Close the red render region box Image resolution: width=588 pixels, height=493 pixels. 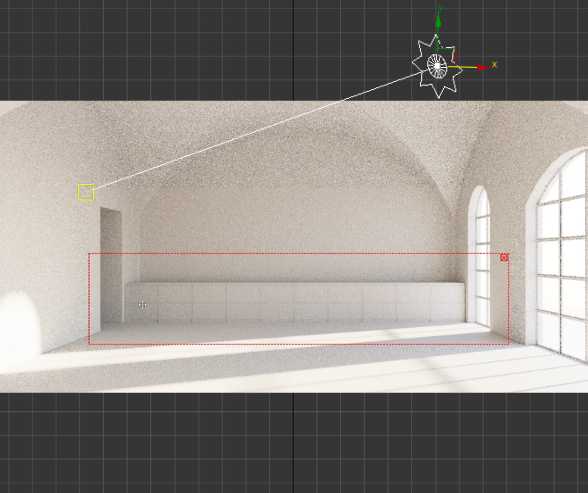504,257
